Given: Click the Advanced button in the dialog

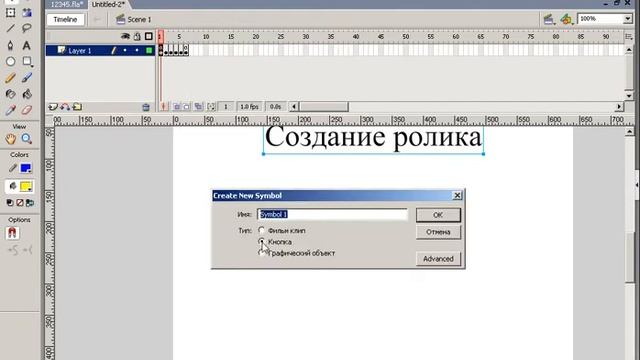Looking at the screenshot, I should click(438, 259).
